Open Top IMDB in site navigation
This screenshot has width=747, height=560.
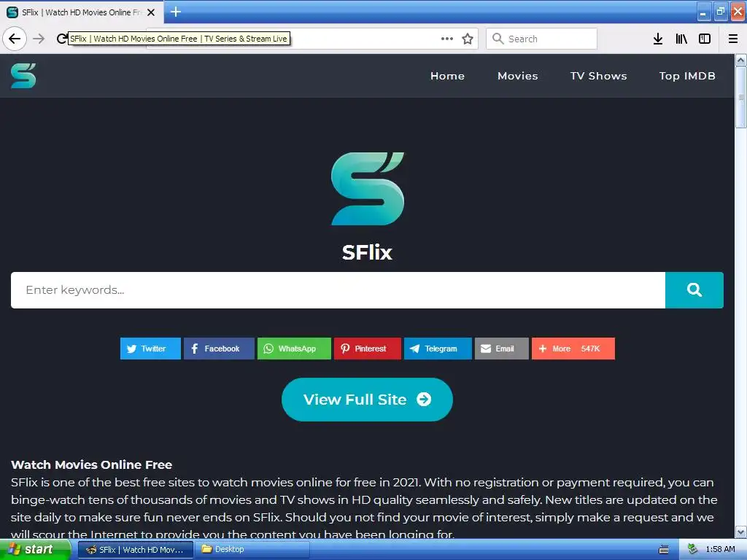pyautogui.click(x=687, y=76)
